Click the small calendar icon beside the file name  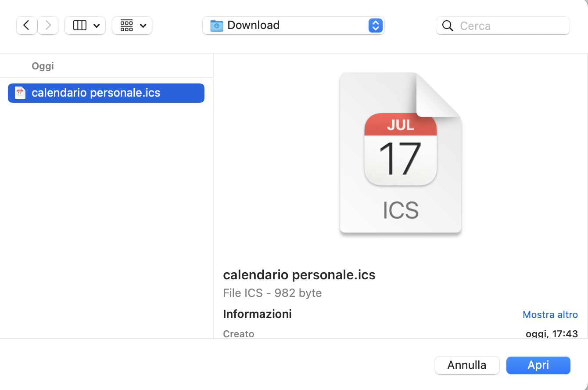20,93
